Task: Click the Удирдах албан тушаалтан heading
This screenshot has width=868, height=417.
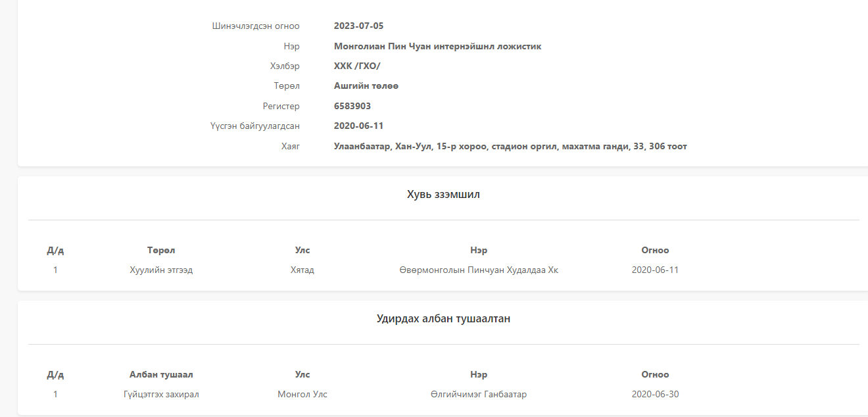Action: coord(443,319)
